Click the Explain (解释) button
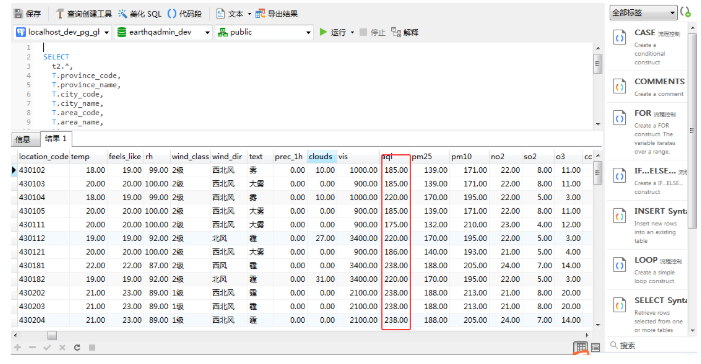The height and width of the screenshot is (364, 701). tap(405, 32)
